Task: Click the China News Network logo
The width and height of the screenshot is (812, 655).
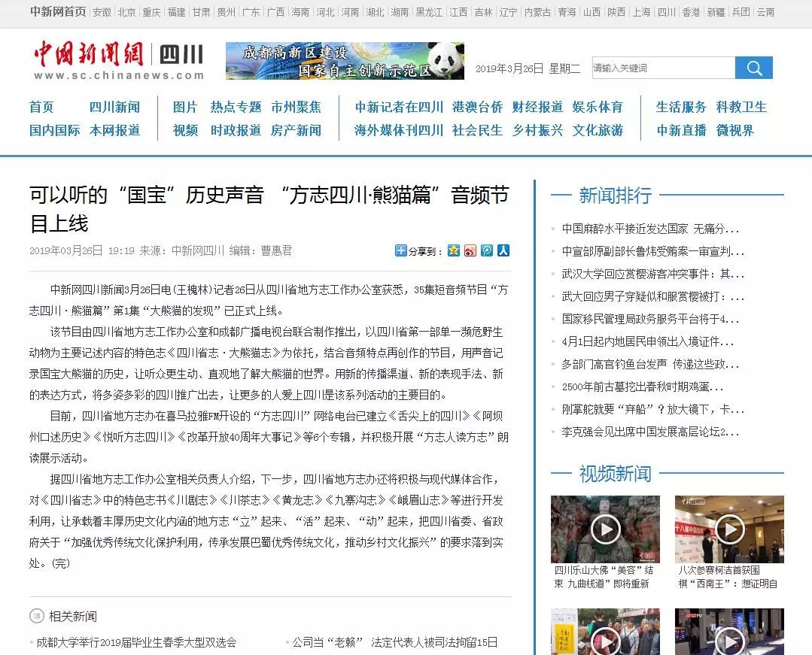Action: tap(90, 55)
